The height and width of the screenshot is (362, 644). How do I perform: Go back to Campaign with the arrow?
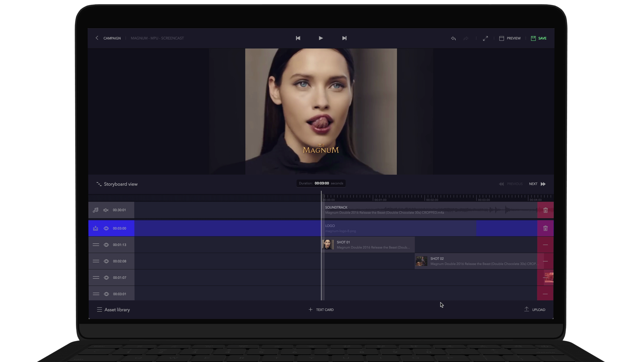[x=97, y=38]
